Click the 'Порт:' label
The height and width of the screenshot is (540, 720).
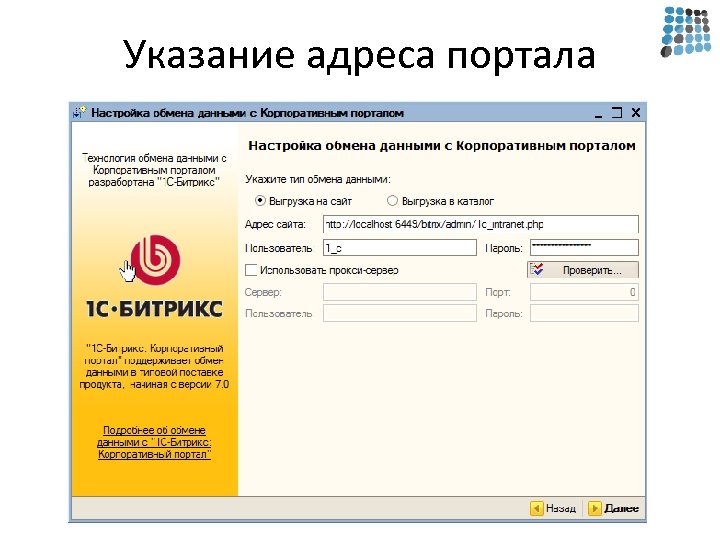[498, 292]
